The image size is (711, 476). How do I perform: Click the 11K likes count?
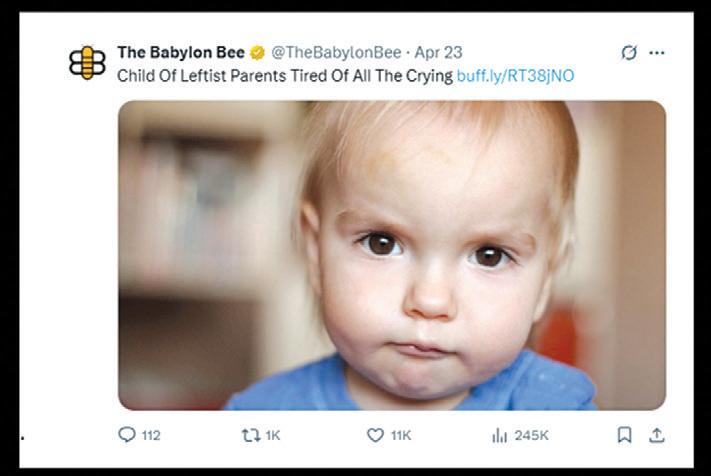pos(400,436)
